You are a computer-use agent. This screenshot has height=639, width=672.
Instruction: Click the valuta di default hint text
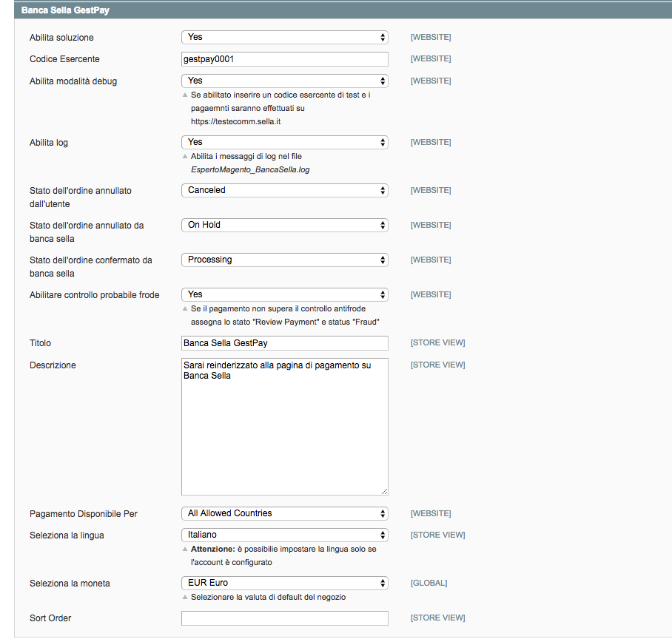tap(269, 597)
